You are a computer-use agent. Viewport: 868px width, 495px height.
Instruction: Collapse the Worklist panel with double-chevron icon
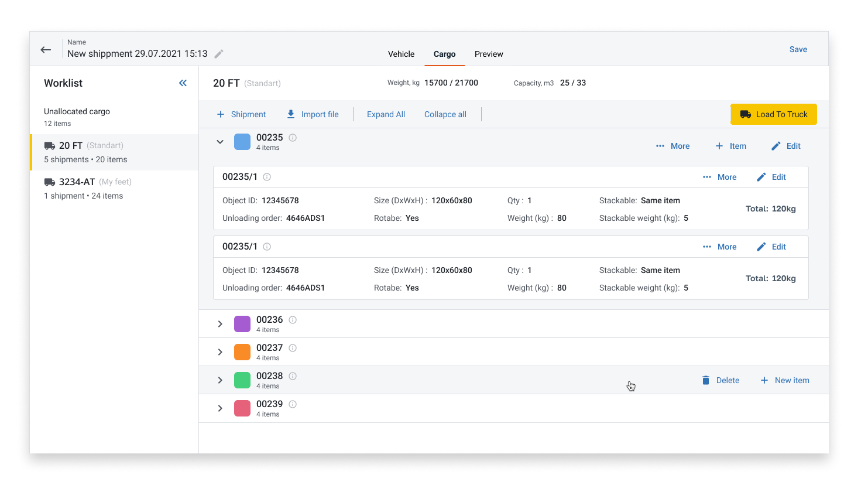point(183,83)
